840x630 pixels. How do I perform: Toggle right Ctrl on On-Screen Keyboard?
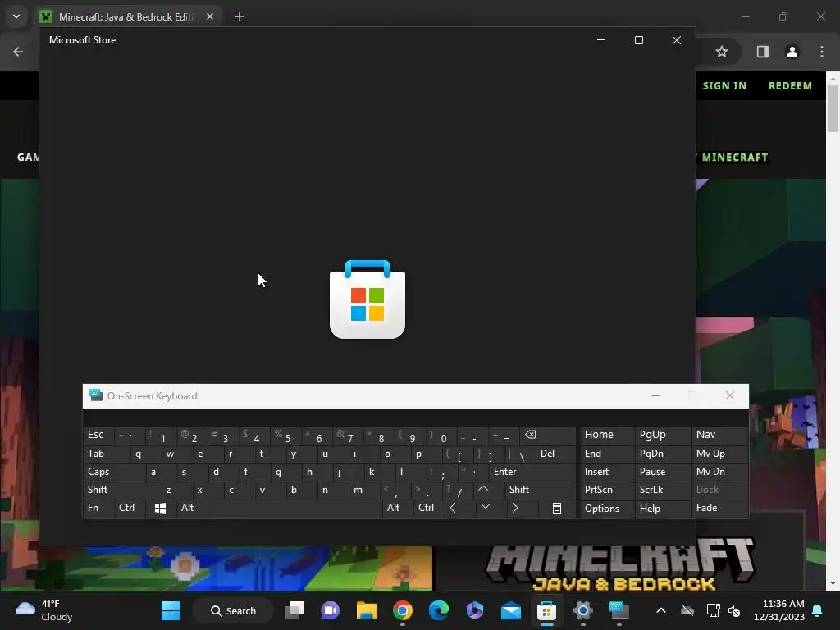point(428,508)
